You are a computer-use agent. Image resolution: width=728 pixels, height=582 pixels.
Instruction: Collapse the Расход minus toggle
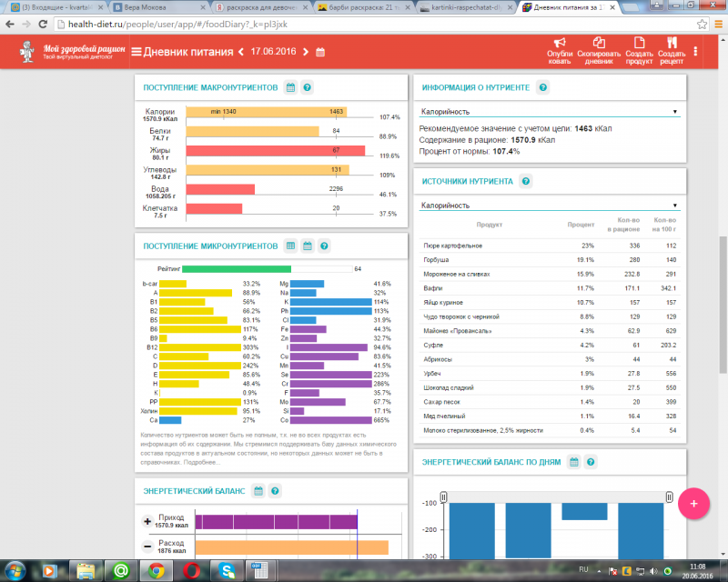coord(147,547)
